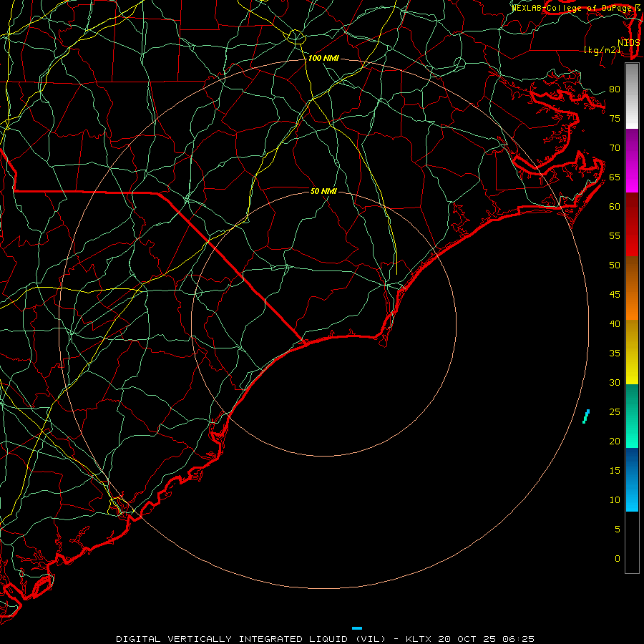Click the 5 value on the VIL scale

618,530
